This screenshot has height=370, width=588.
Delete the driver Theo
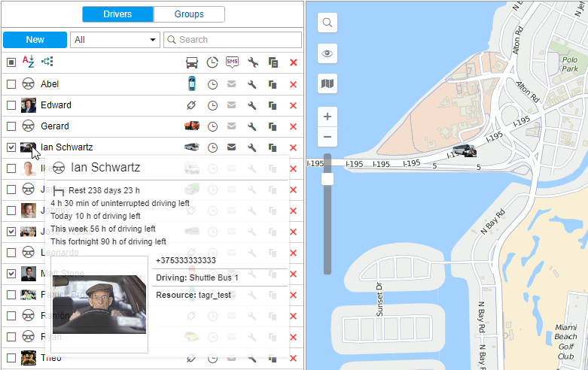coord(294,358)
